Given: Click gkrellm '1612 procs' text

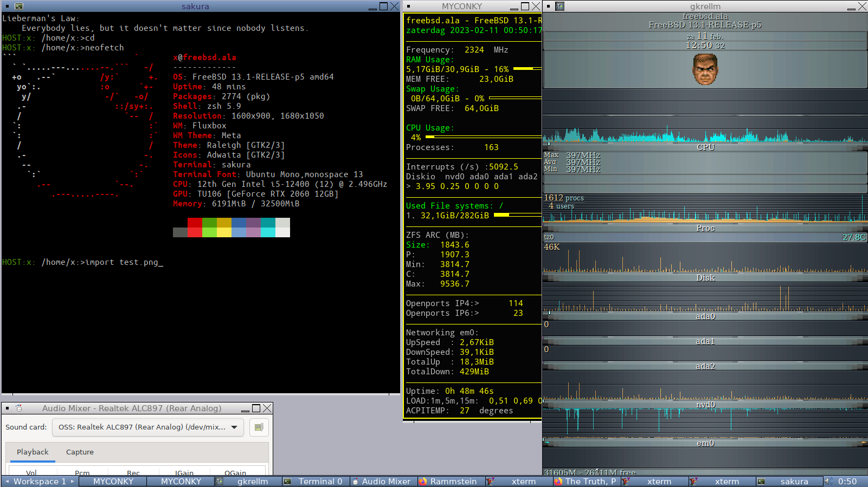Looking at the screenshot, I should tap(564, 198).
